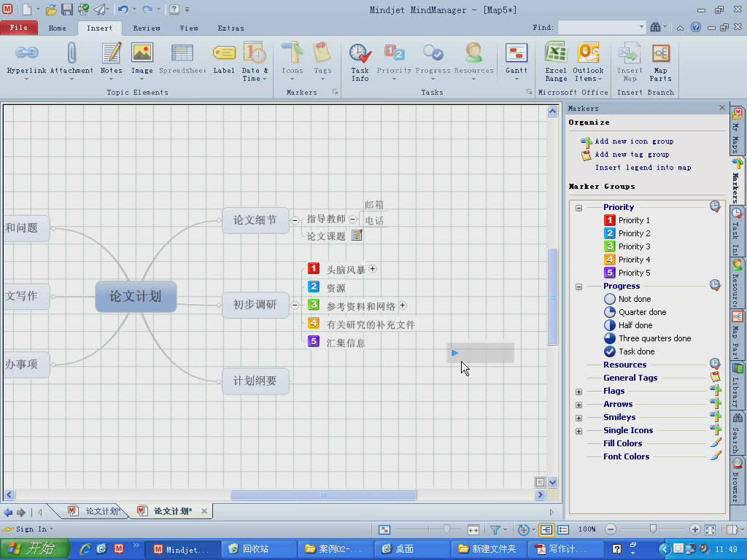Expand the Smileys marker group
747x560 pixels.
578,418
